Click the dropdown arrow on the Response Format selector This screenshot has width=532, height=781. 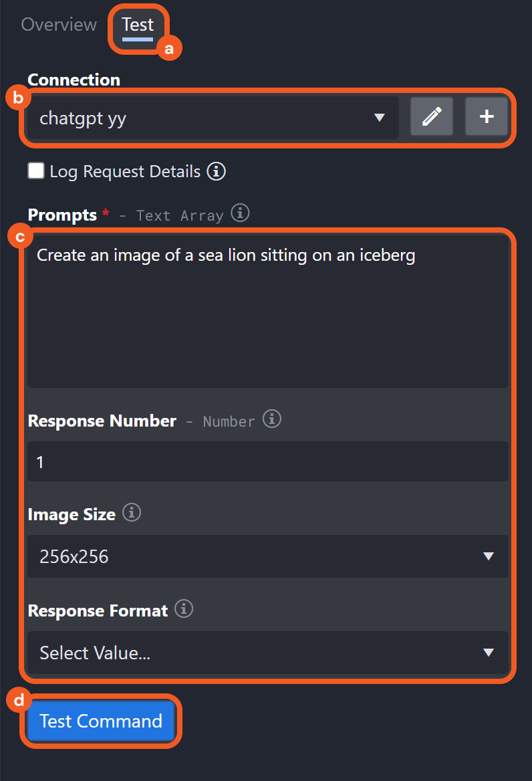click(489, 653)
